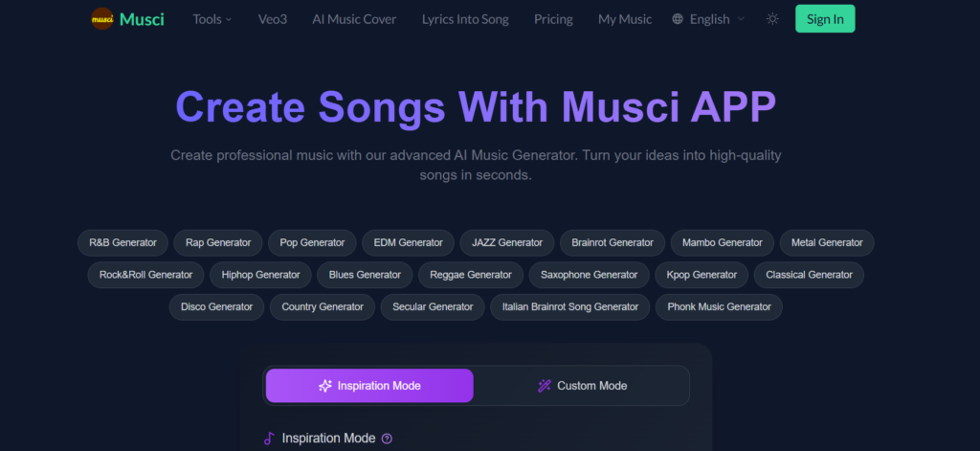980x451 pixels.
Task: Toggle the light/dark theme sun icon
Action: click(772, 19)
